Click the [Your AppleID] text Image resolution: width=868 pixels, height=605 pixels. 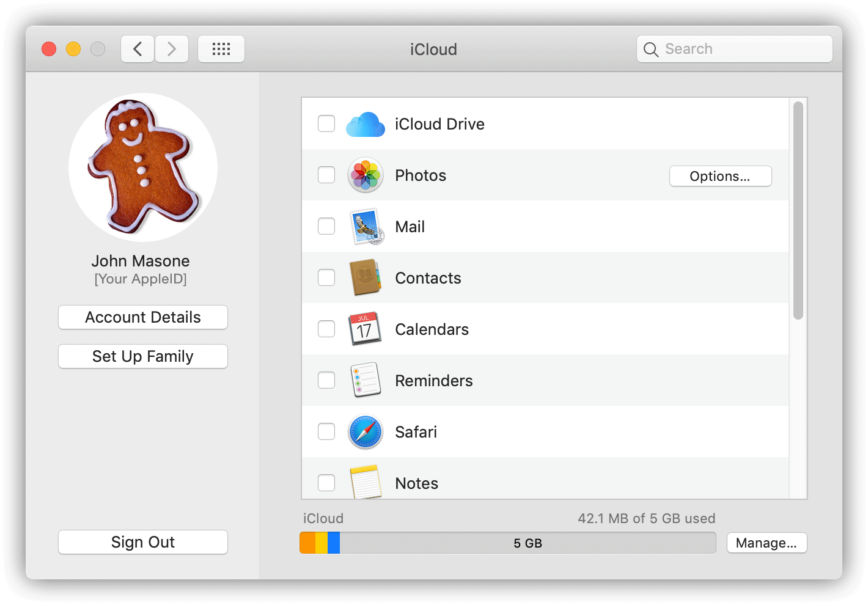pyautogui.click(x=141, y=279)
